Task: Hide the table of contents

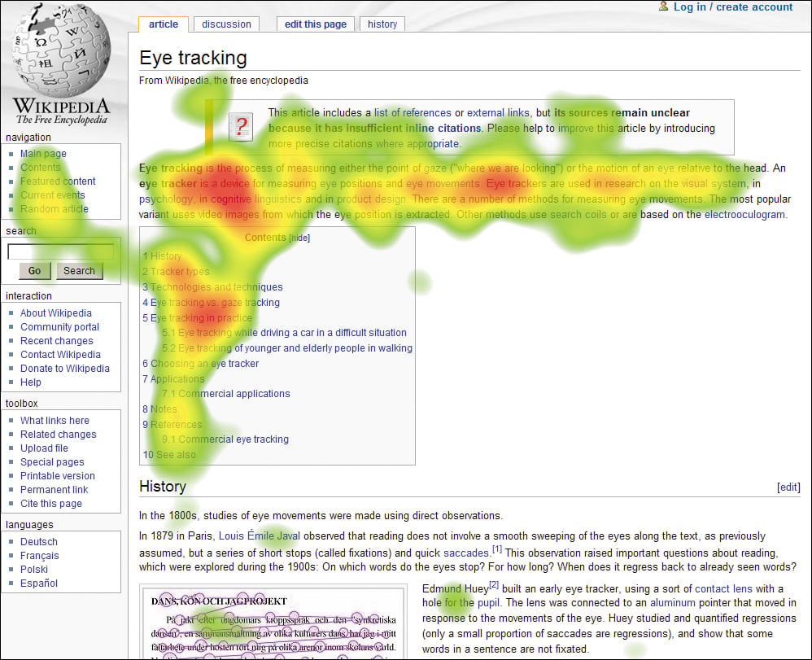Action: pos(298,237)
